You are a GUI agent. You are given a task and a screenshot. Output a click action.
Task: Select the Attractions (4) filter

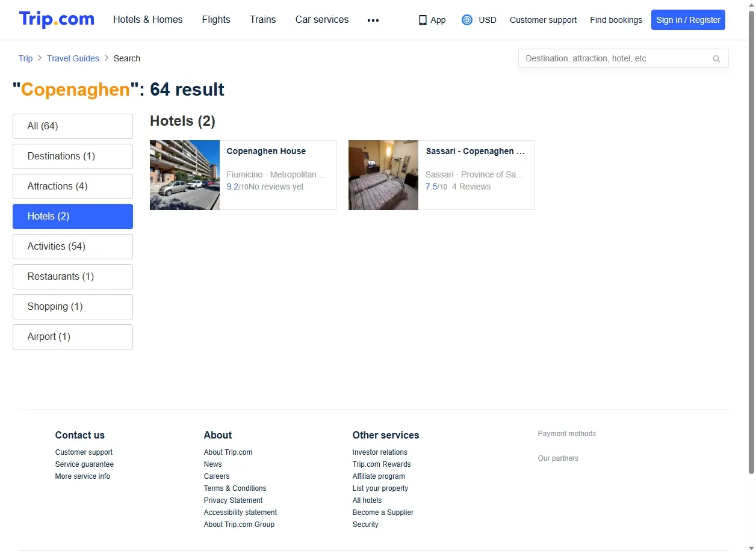(73, 186)
